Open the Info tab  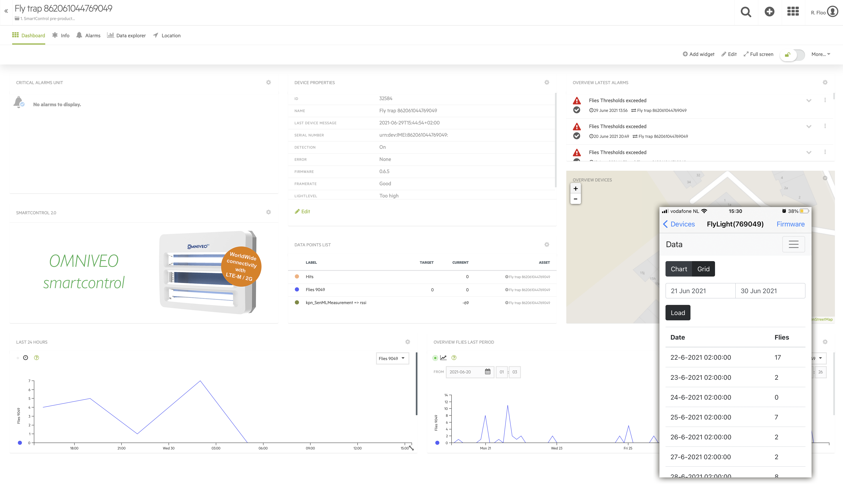pyautogui.click(x=61, y=35)
